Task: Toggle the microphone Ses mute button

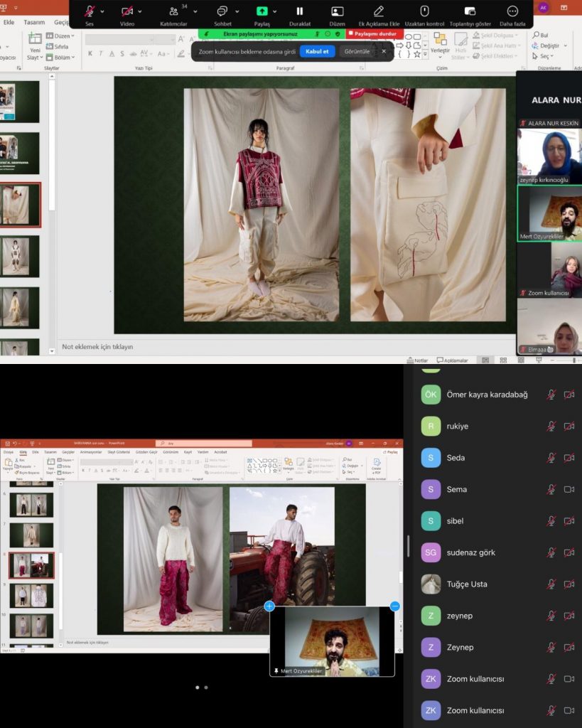Action: (90, 11)
